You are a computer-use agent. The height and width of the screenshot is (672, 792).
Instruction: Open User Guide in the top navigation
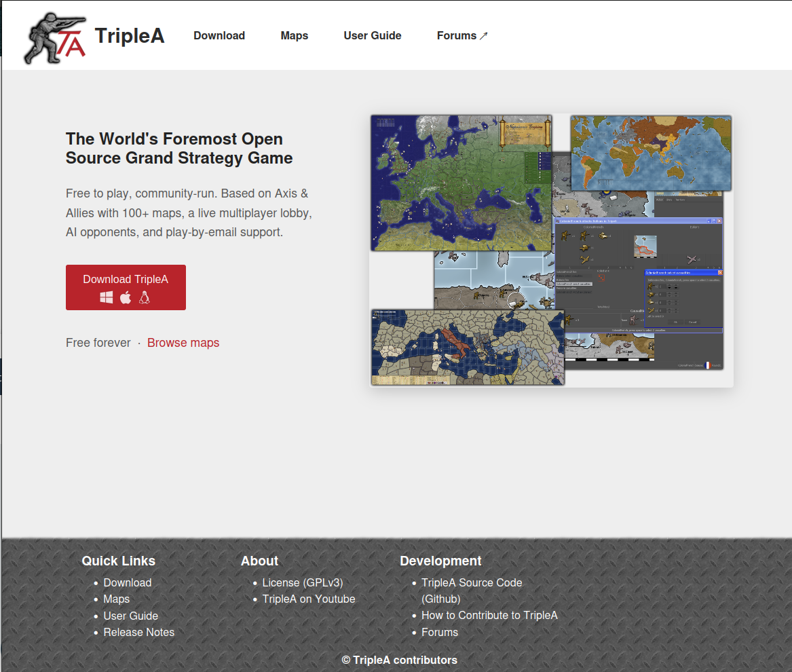pos(373,36)
